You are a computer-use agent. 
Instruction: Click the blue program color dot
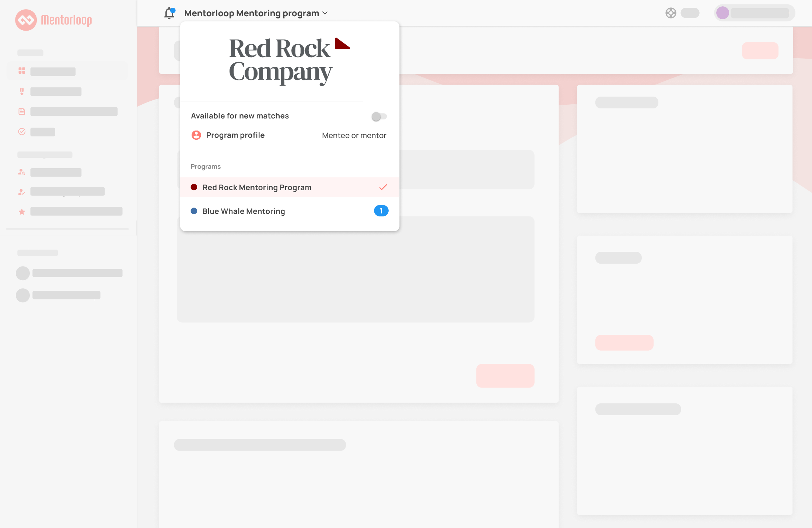tap(194, 211)
